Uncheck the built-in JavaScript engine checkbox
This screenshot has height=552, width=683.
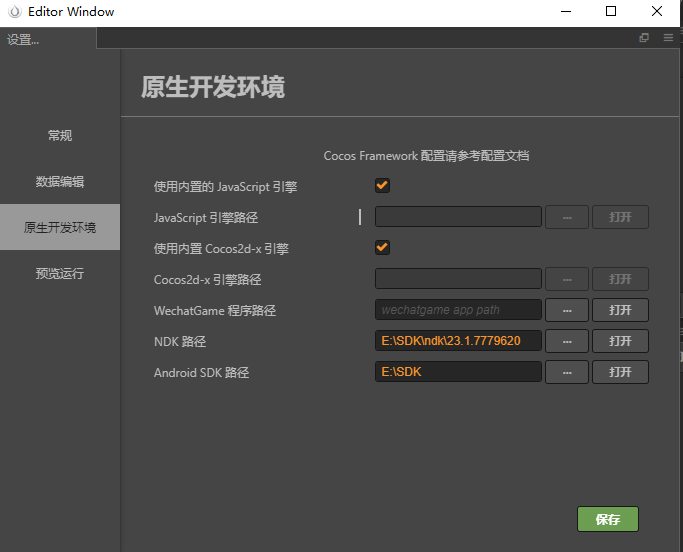(x=382, y=186)
